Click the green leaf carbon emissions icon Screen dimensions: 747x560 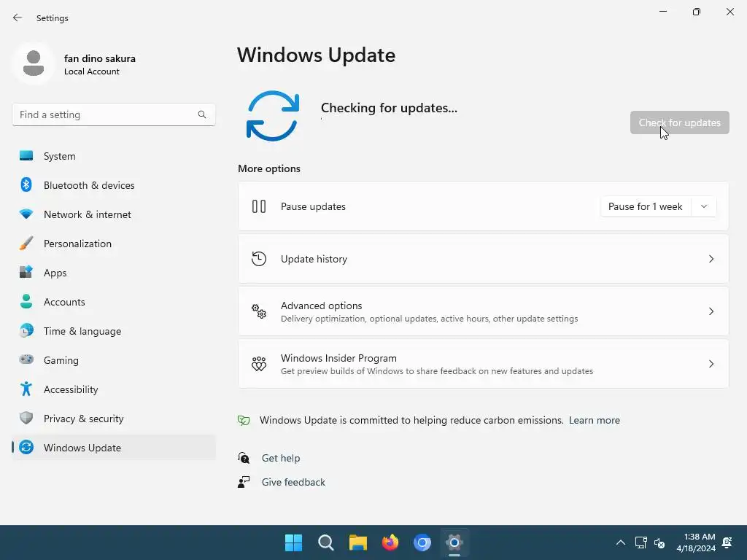[x=244, y=420]
